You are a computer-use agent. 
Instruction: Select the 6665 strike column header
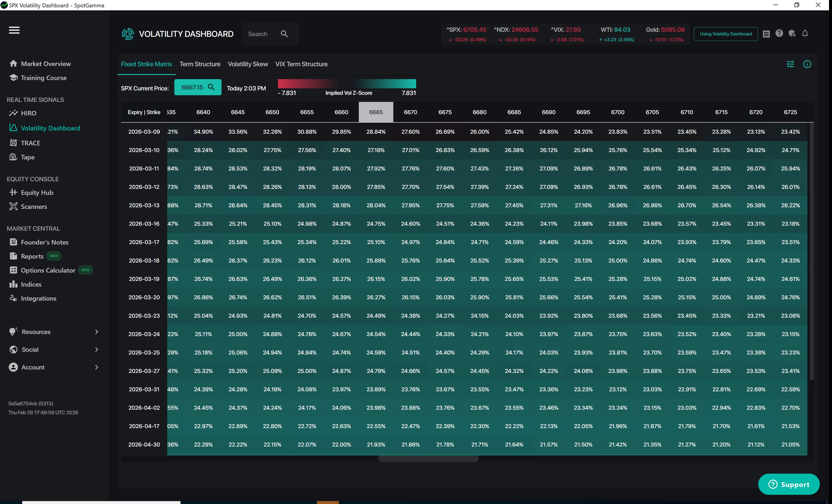(x=376, y=112)
